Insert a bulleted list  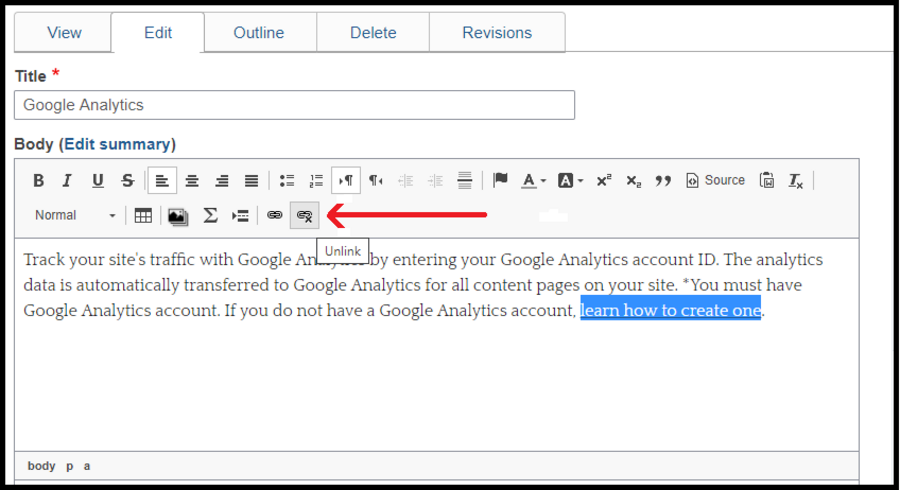(x=287, y=181)
